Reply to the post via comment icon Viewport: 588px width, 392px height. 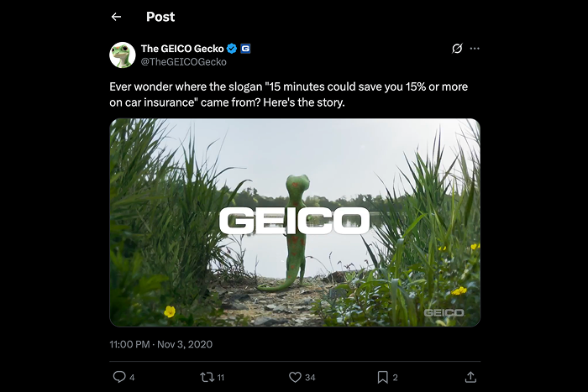point(119,377)
